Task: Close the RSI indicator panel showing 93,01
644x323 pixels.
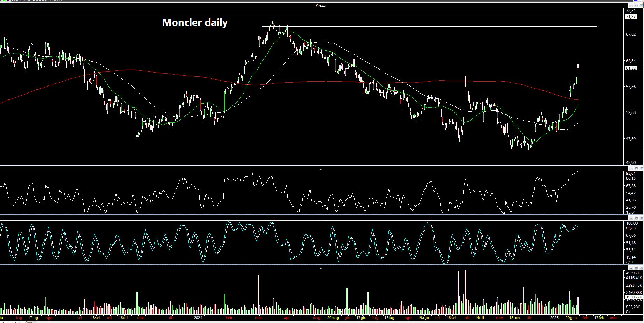Action: [x=641, y=169]
